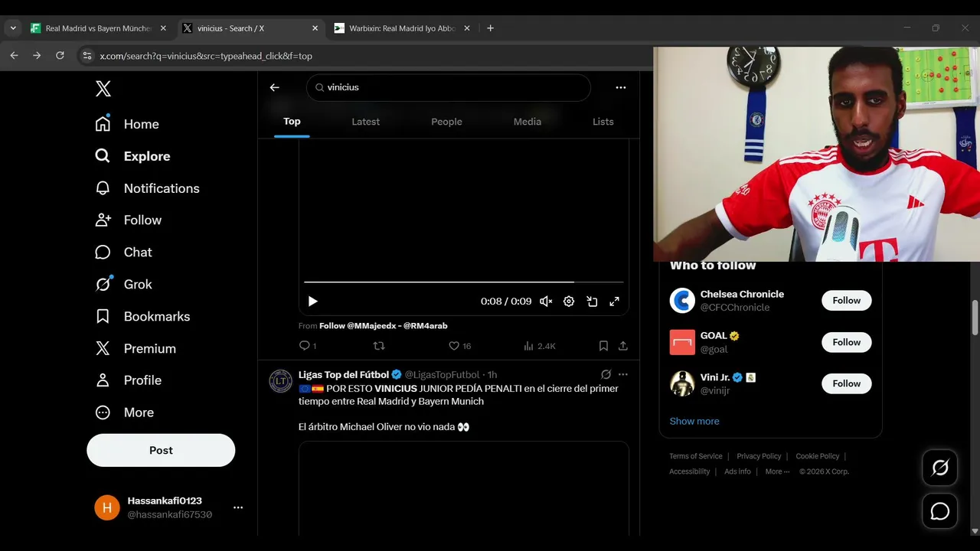
Task: Open video settings gear
Action: (x=569, y=302)
